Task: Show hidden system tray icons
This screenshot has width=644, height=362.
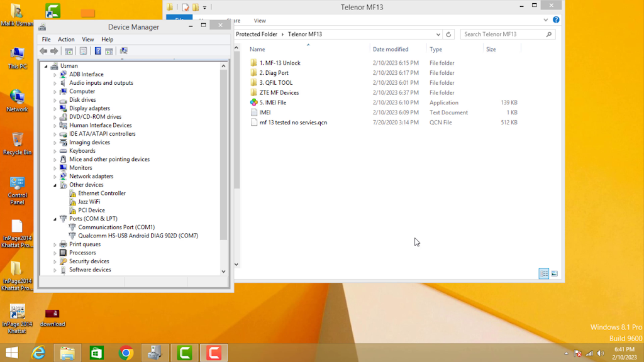Action: [x=566, y=353]
